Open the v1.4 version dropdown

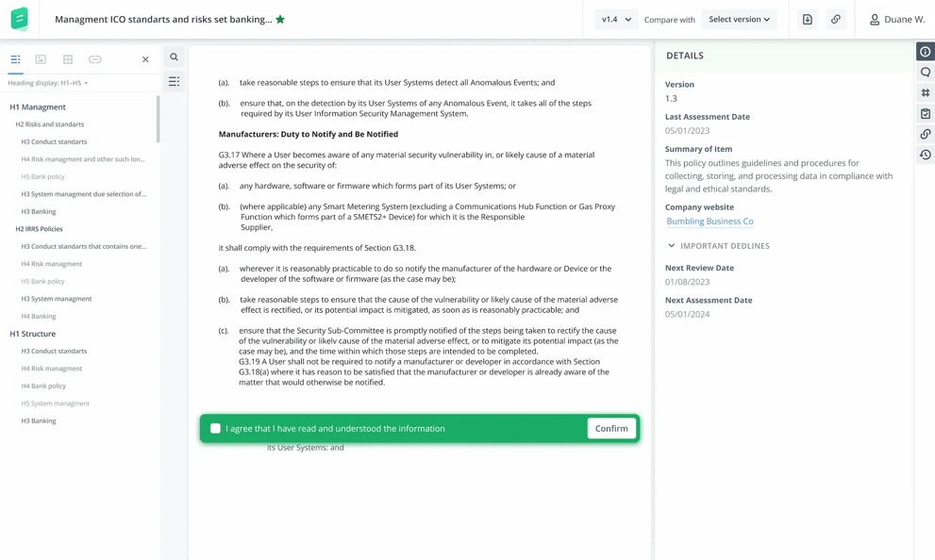pyautogui.click(x=616, y=19)
